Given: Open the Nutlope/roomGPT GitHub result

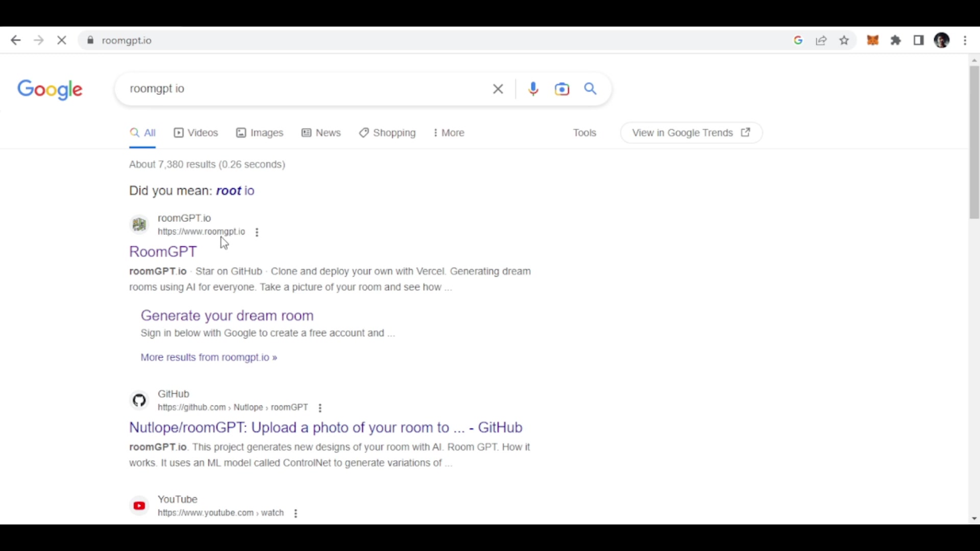Looking at the screenshot, I should 326,428.
